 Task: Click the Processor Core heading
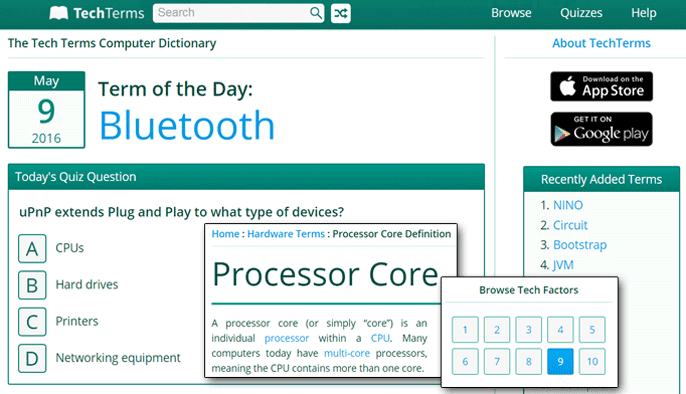click(325, 275)
